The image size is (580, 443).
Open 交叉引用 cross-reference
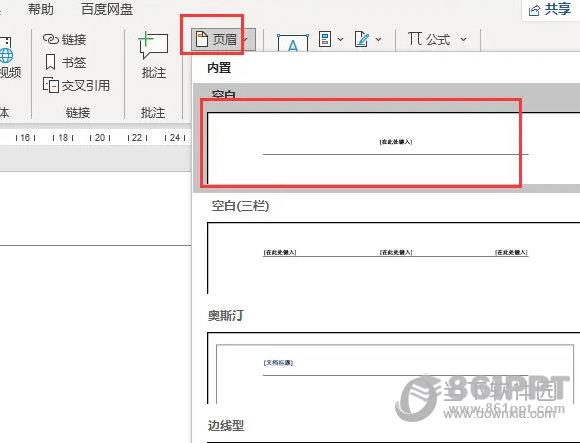click(x=77, y=85)
